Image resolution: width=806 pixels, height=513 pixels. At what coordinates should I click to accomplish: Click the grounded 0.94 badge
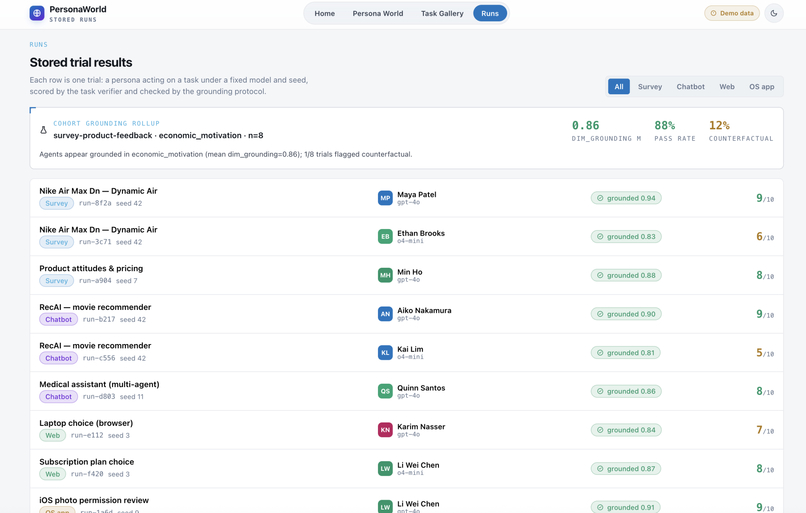pos(626,198)
